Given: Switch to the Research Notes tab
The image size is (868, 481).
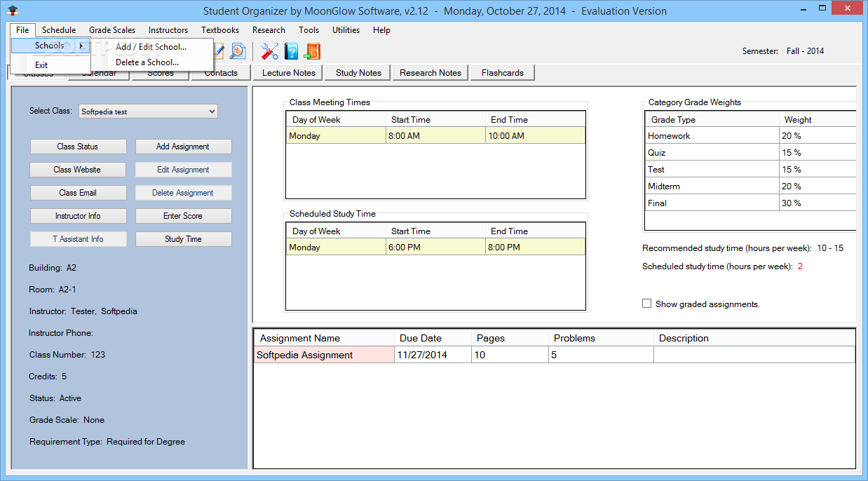Looking at the screenshot, I should point(430,73).
